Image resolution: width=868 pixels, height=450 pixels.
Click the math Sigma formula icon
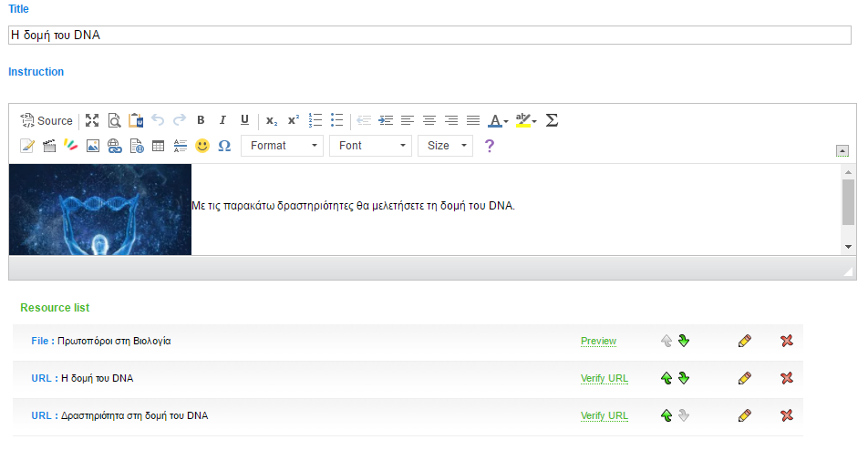pos(551,120)
